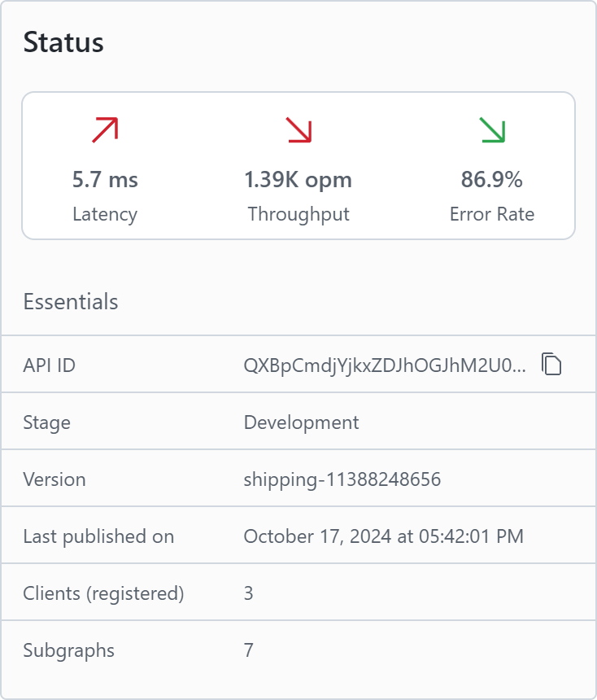597x700 pixels.
Task: Click the truncated API ID value
Action: [385, 365]
